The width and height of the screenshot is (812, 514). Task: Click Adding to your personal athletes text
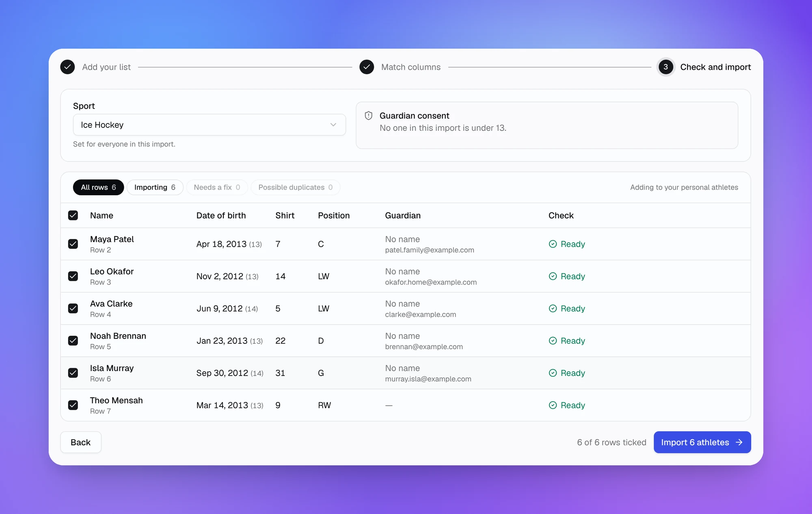click(684, 187)
